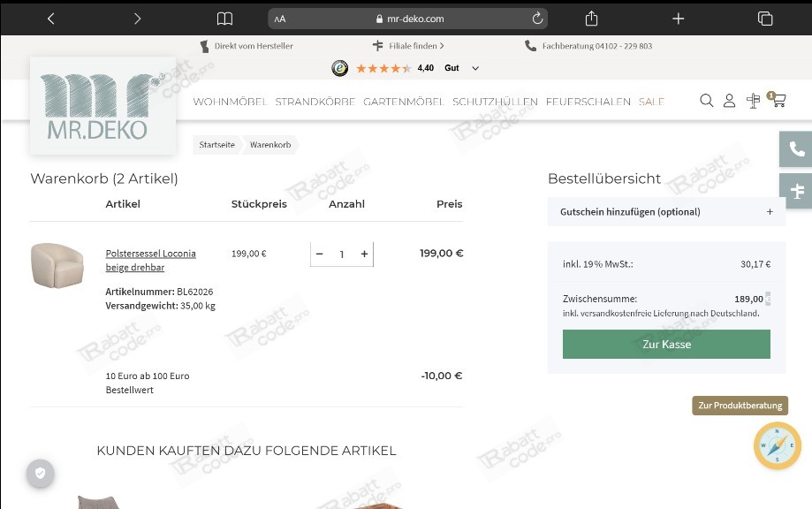
Task: Open the site search magnifier icon
Action: (x=706, y=101)
